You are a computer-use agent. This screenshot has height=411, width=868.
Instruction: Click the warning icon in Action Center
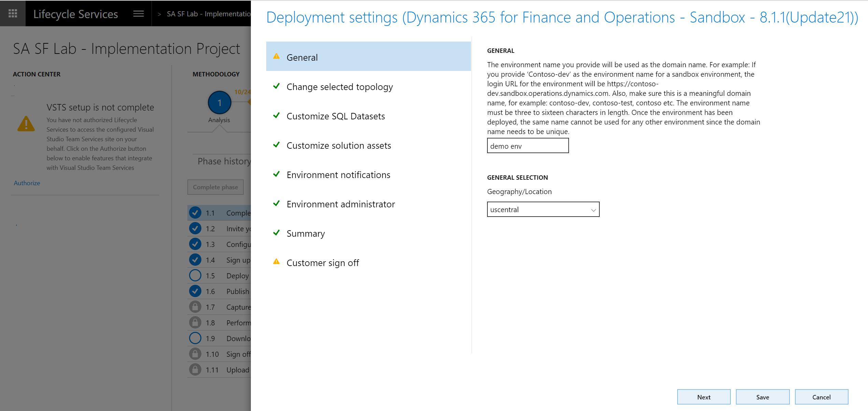(x=26, y=123)
